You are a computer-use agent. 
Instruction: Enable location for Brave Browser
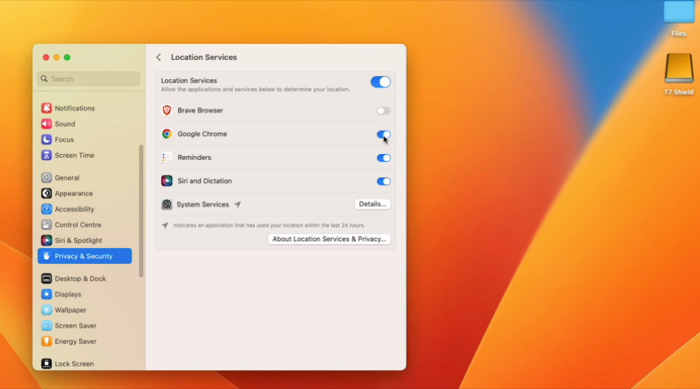[x=383, y=111]
